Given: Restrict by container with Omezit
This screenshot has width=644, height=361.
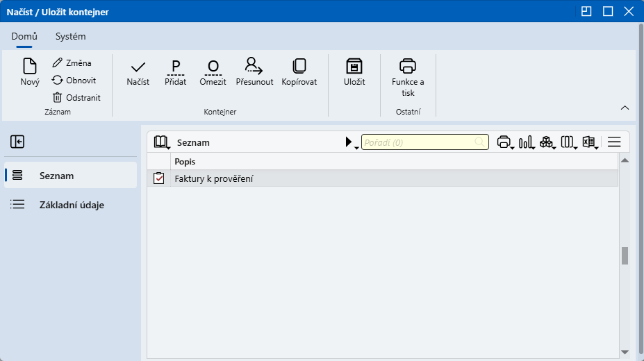Looking at the screenshot, I should pyautogui.click(x=213, y=72).
